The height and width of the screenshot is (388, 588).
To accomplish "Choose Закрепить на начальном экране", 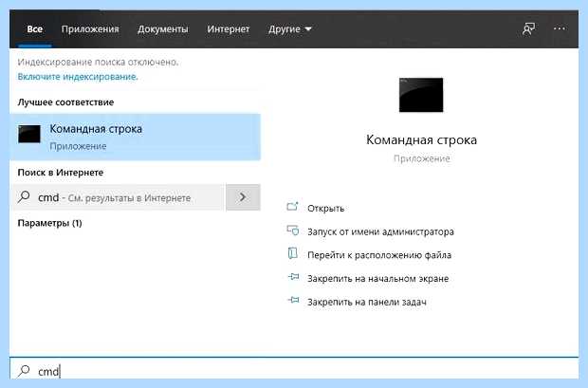I will pos(378,279).
